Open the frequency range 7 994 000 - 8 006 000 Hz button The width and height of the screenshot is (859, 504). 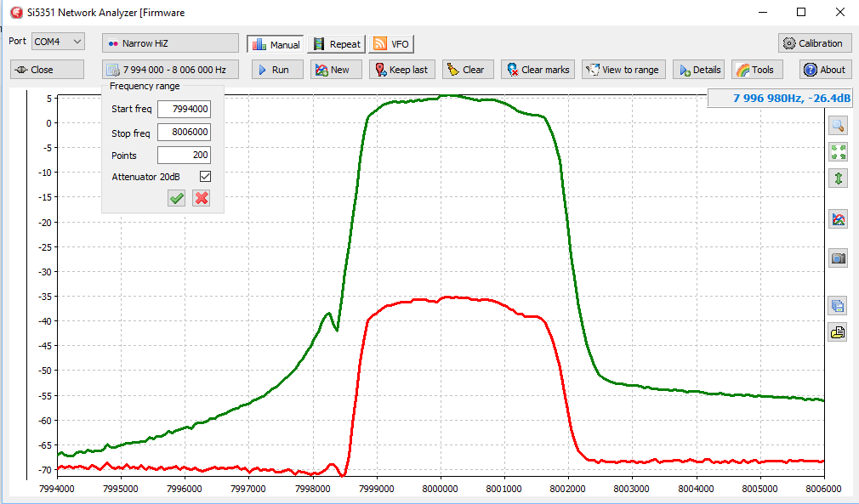[x=170, y=70]
